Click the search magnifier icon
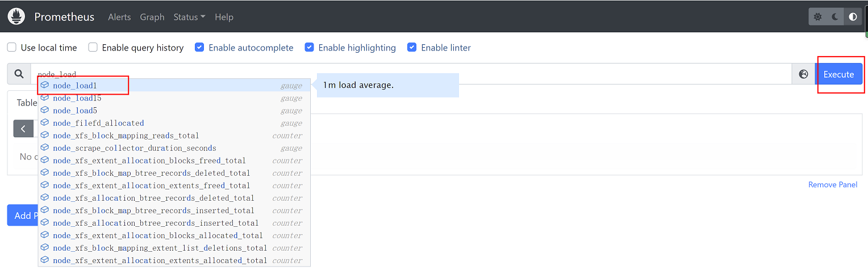Screen dimensions: 868x279 (19, 74)
